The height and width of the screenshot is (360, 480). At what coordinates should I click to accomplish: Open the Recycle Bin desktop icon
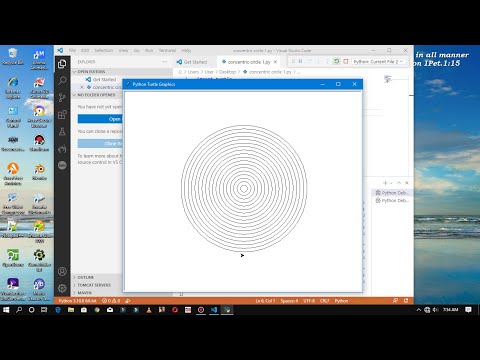click(13, 56)
